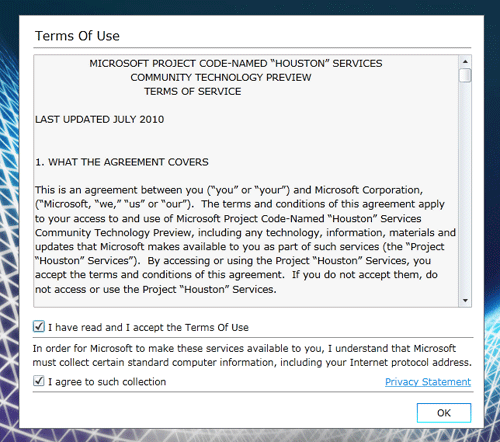Click the 'I have read and I accept' label text
The width and height of the screenshot is (500, 442).
coord(148,327)
